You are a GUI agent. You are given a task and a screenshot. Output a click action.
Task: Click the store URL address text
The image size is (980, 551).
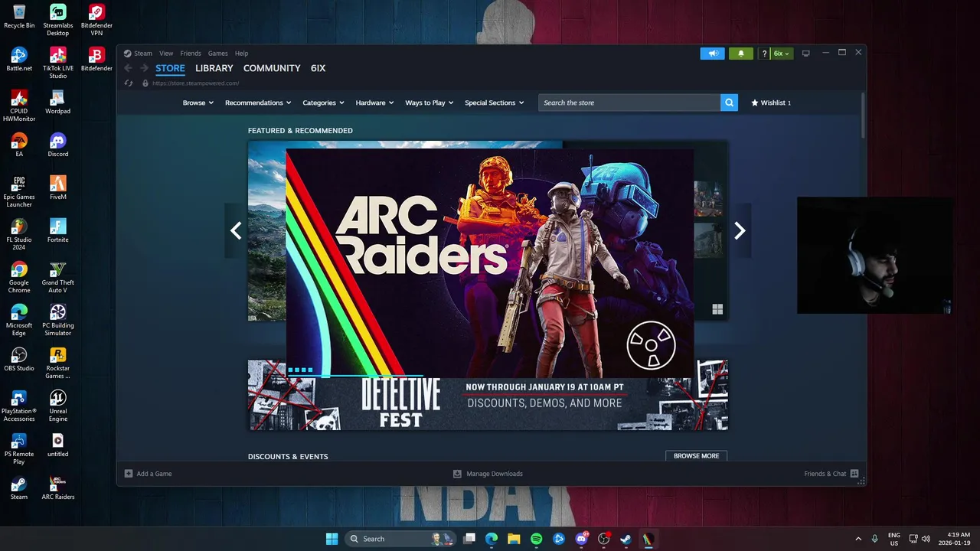coord(196,83)
